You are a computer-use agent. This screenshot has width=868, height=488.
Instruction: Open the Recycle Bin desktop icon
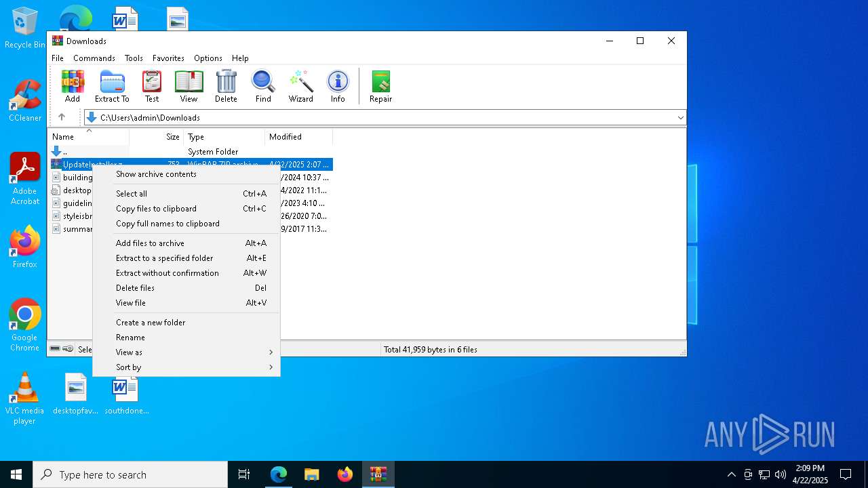click(25, 28)
